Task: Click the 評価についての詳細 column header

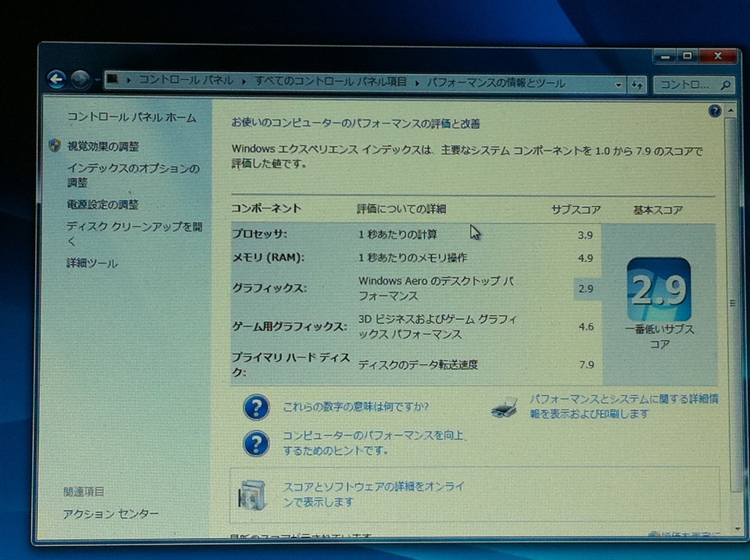Action: [402, 209]
